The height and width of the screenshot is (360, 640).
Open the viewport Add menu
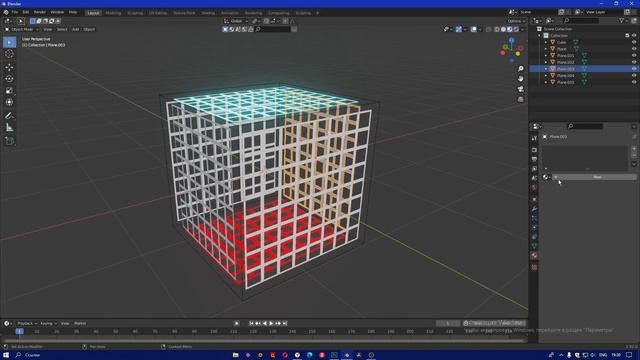click(76, 29)
